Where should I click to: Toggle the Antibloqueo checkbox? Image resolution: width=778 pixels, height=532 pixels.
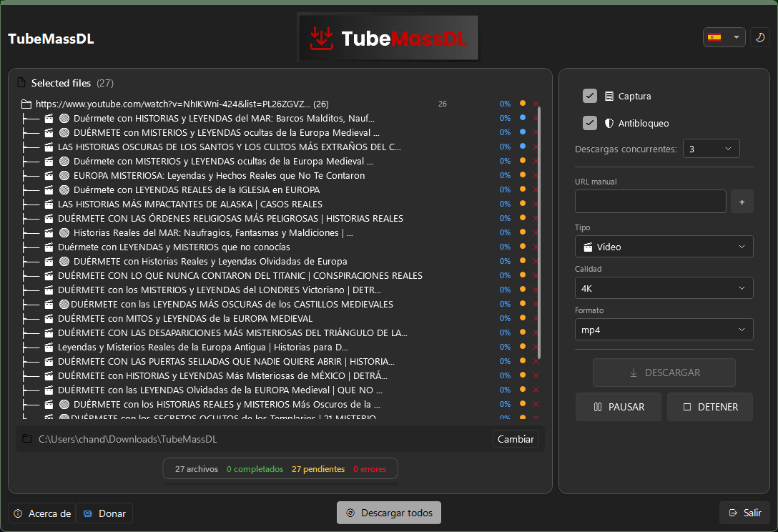589,123
